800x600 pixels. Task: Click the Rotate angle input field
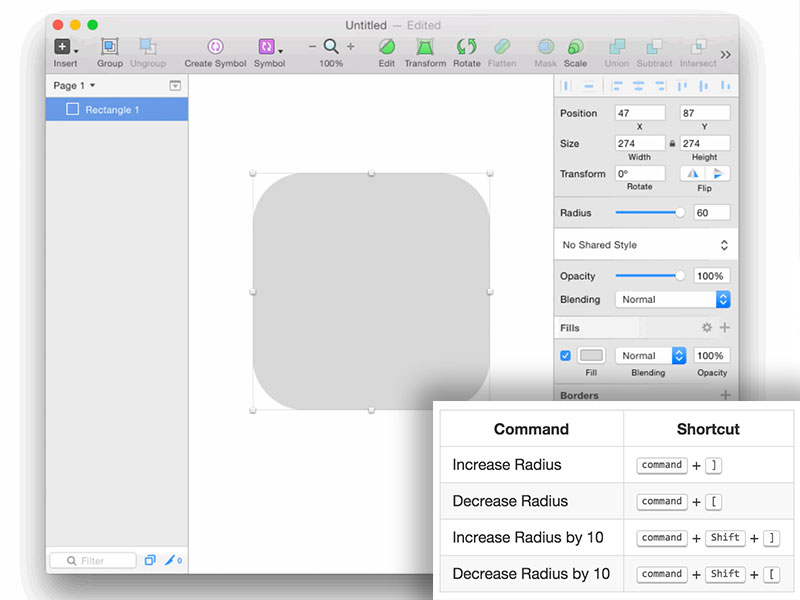coord(640,173)
